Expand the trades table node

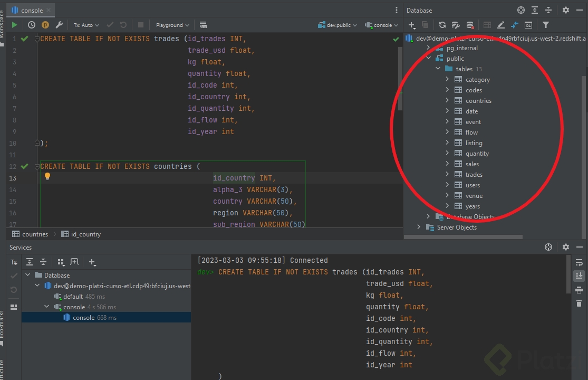(x=447, y=175)
